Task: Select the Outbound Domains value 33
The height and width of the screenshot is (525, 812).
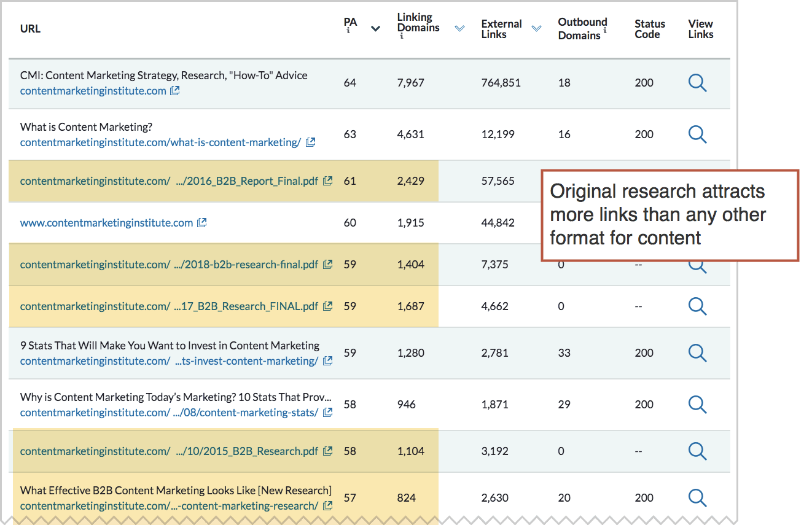Action: [564, 353]
